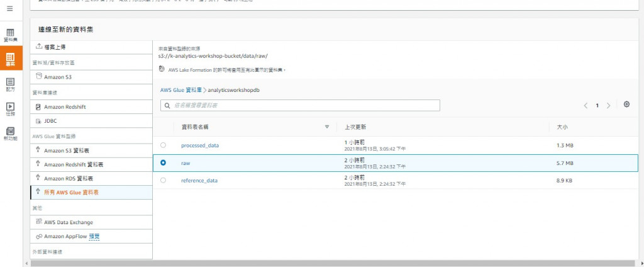This screenshot has width=644, height=267.
Task: Click the Amazon Redshift source icon
Action: coord(38,107)
